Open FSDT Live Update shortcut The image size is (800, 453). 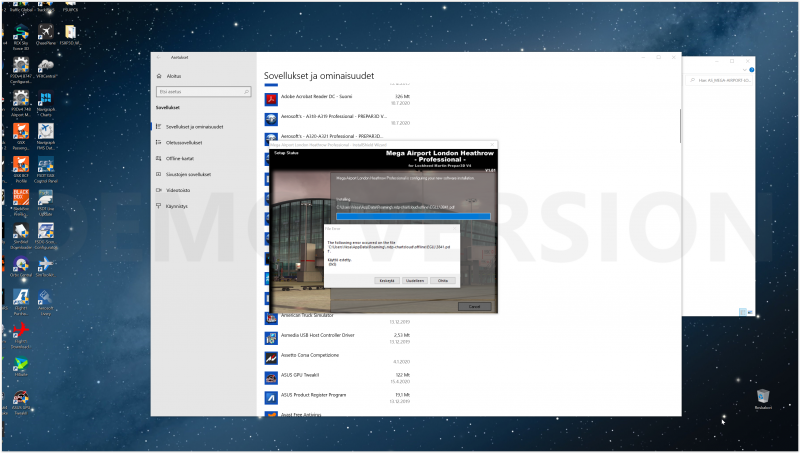(x=46, y=203)
